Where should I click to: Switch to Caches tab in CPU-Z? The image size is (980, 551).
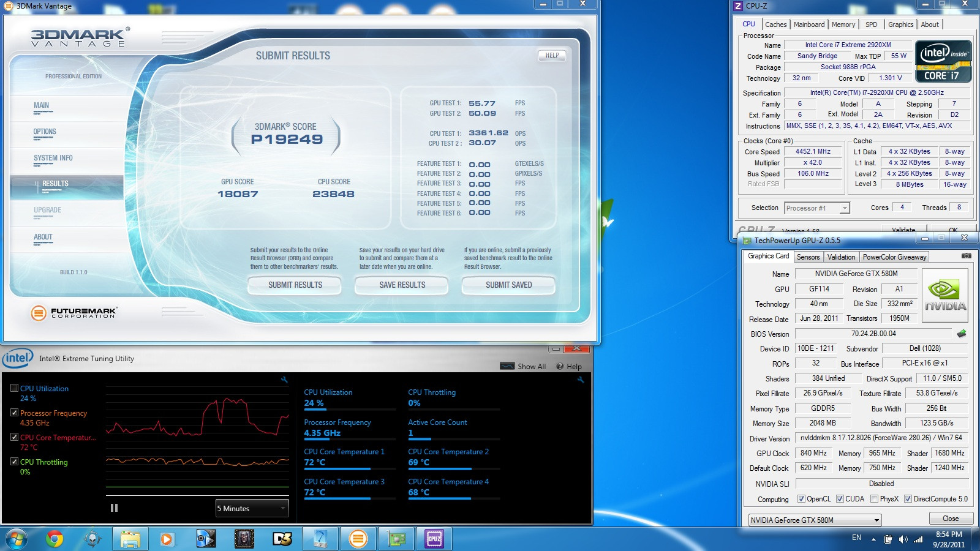point(775,24)
